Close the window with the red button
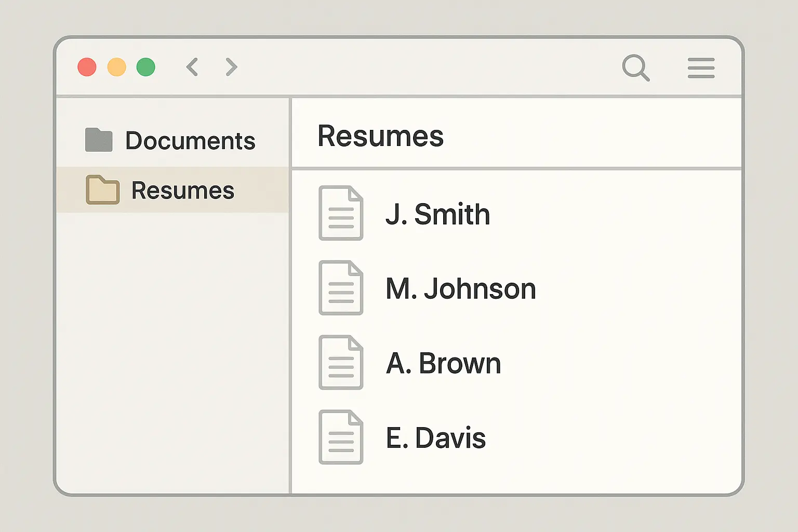The image size is (798, 532). pyautogui.click(x=87, y=67)
